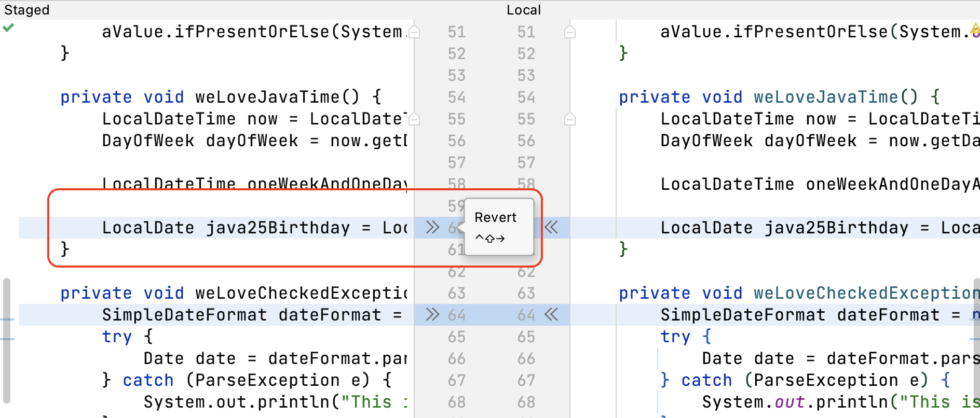This screenshot has width=980, height=418.
Task: Click 'LocalDateTime oneWeekAndOneDayA' line in Local pane
Action: pos(820,184)
